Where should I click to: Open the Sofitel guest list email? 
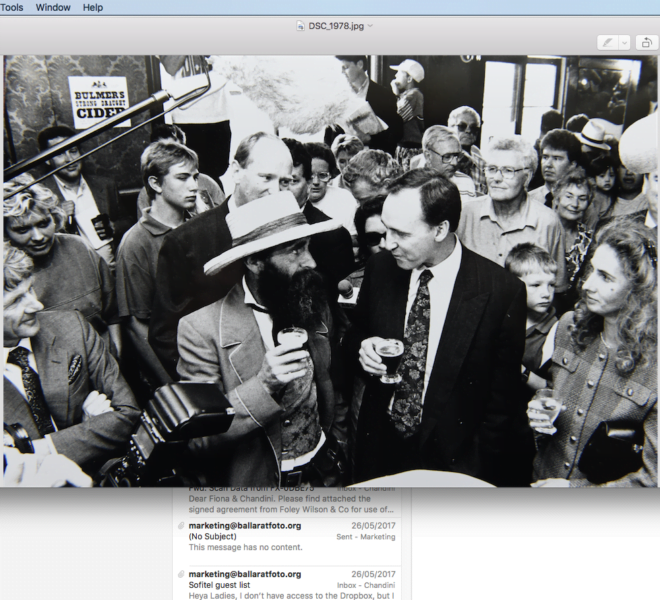(290, 585)
